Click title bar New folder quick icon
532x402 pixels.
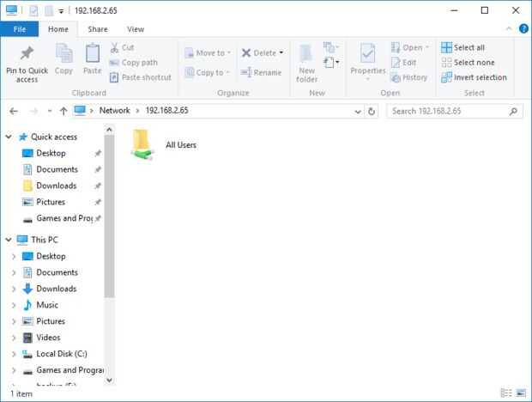click(x=49, y=11)
